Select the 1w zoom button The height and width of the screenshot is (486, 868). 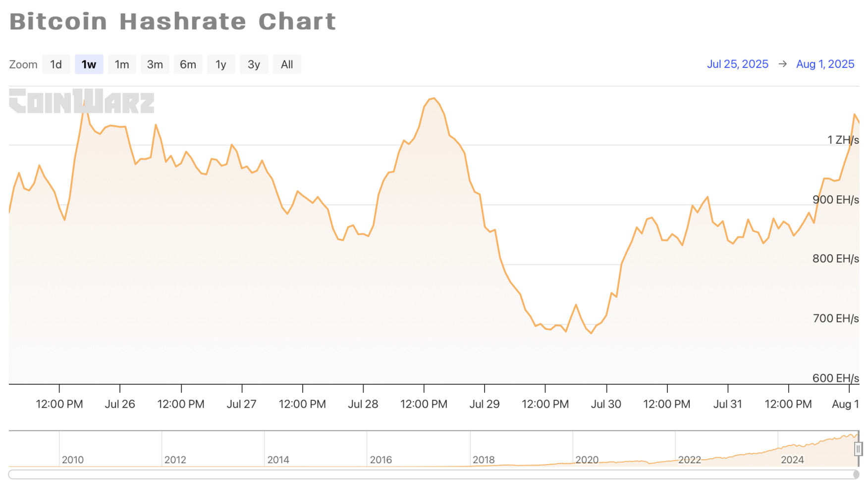tap(89, 64)
